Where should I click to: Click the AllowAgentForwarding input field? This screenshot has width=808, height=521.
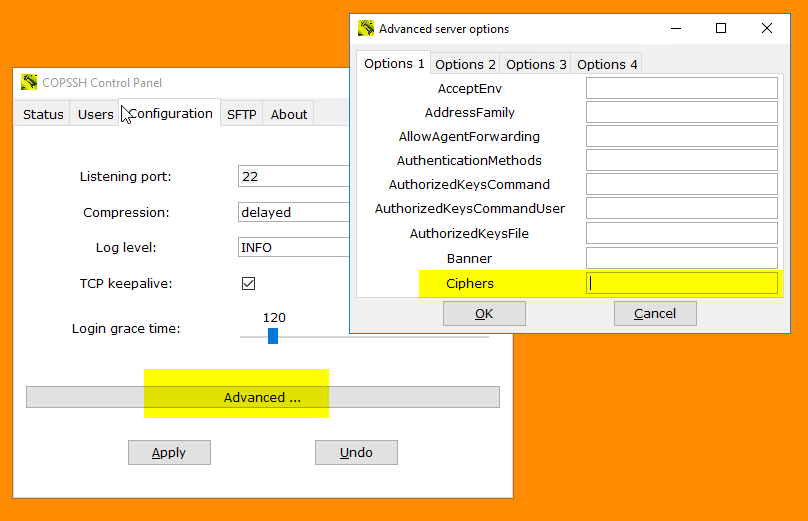[x=682, y=136]
